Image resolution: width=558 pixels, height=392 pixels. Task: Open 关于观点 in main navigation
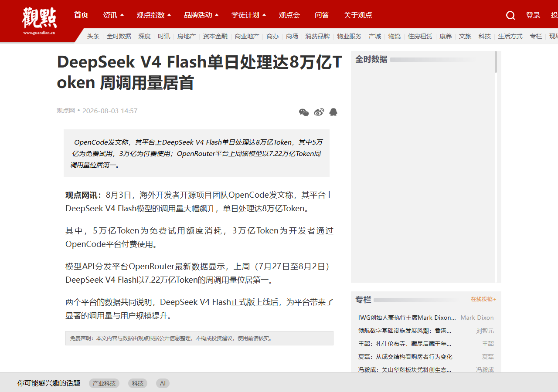(x=358, y=15)
